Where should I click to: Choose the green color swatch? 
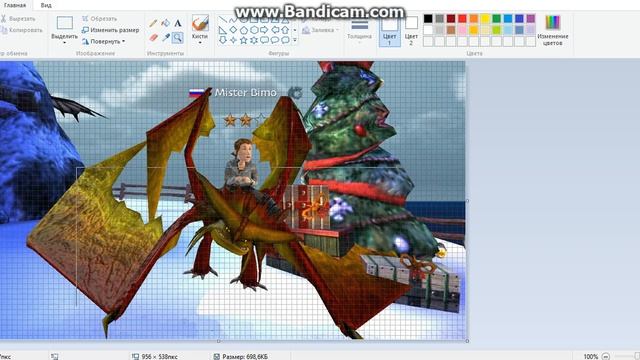click(496, 18)
